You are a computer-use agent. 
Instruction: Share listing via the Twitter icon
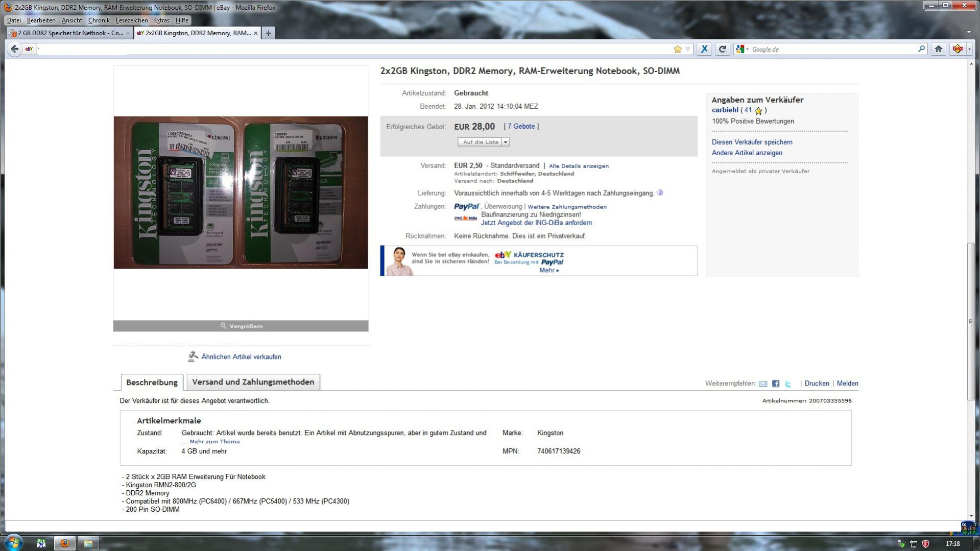788,384
